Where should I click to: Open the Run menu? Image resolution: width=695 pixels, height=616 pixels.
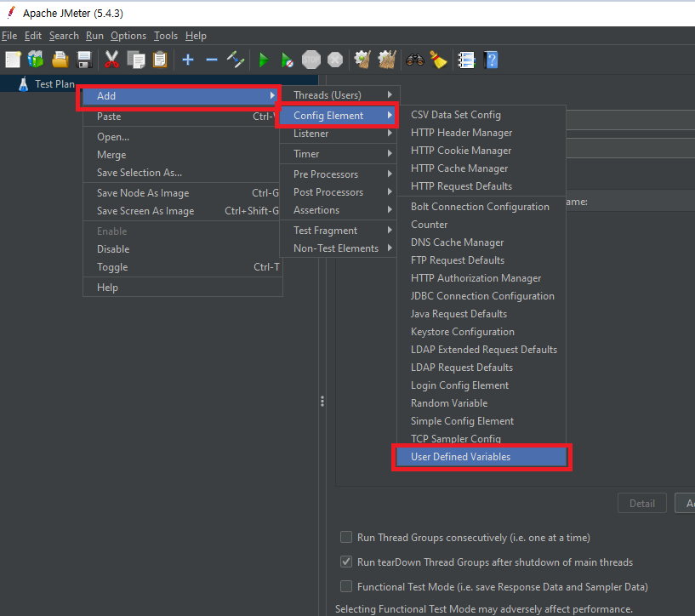(94, 36)
